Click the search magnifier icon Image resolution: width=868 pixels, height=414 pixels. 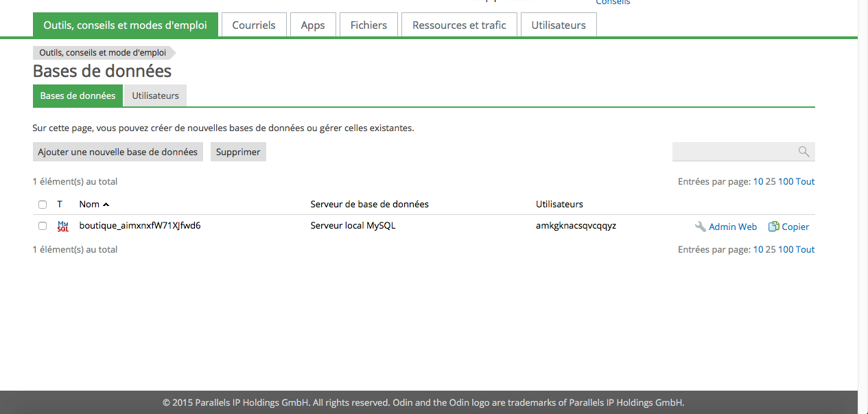[x=804, y=152]
